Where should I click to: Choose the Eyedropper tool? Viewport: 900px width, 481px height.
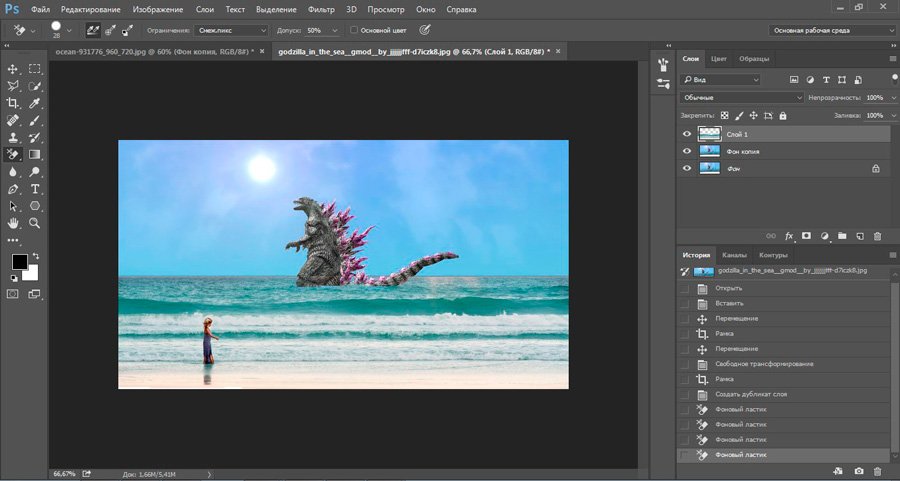tap(35, 103)
